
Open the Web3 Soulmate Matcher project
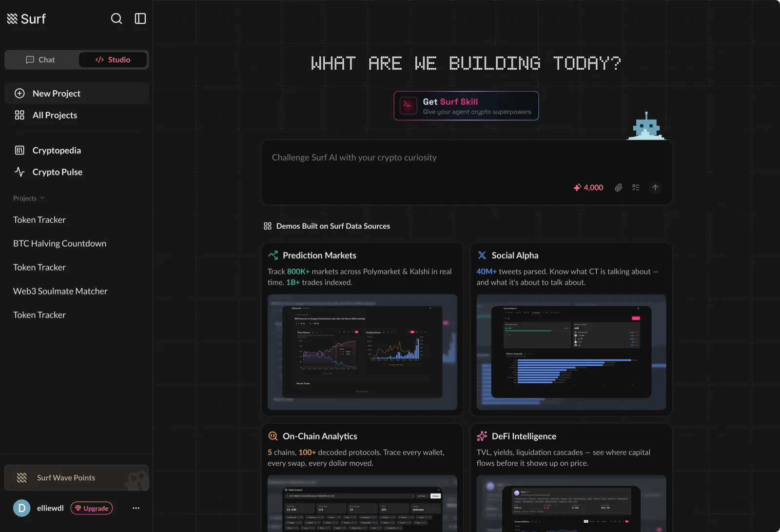pyautogui.click(x=60, y=291)
